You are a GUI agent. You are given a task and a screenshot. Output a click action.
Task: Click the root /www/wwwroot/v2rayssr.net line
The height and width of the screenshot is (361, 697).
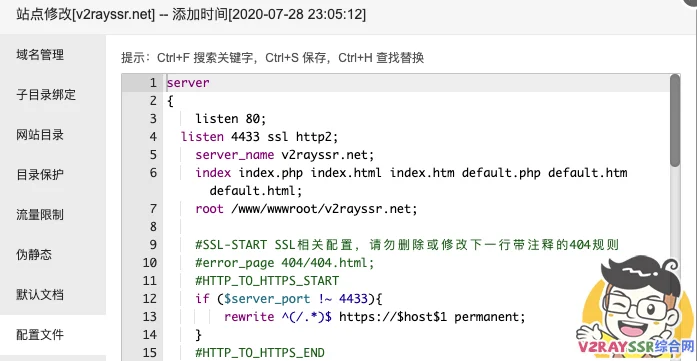click(306, 209)
